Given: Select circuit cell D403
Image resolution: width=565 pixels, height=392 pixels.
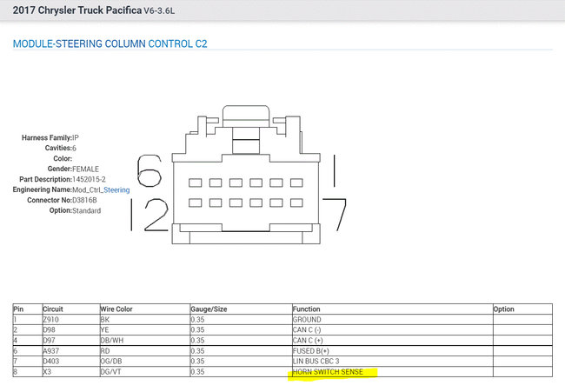Looking at the screenshot, I should coord(71,362).
